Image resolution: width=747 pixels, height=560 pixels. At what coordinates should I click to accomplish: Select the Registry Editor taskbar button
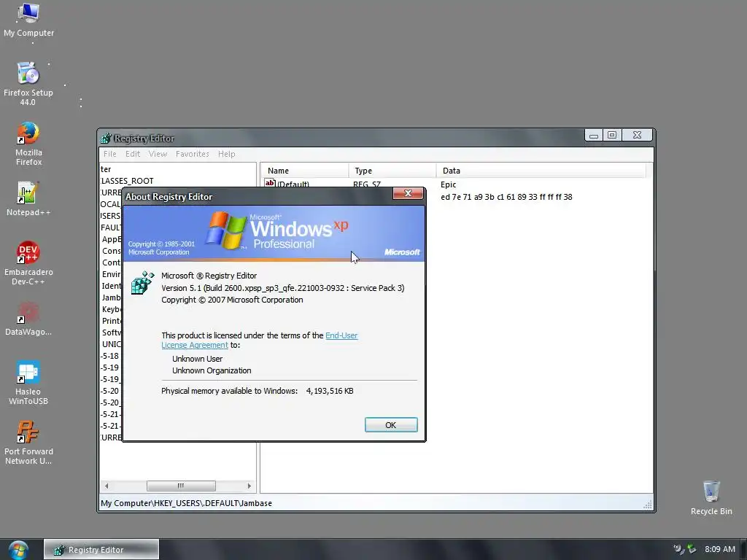coord(101,550)
